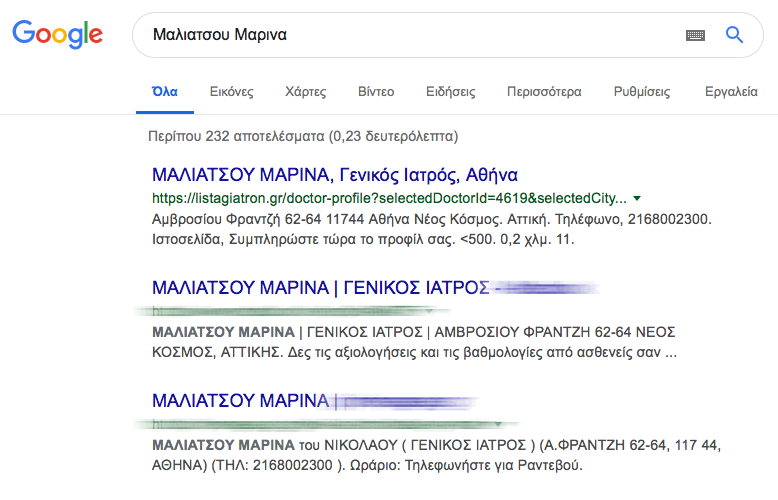Open result ΜΑΛΙΑΤΣΟΥ ΜΑΡΙΝΑ | ΓΕΝΙΚΟΣ ΙΑΤΡΟΣ
Screen dimensions: 778x500
pyautogui.click(x=321, y=288)
